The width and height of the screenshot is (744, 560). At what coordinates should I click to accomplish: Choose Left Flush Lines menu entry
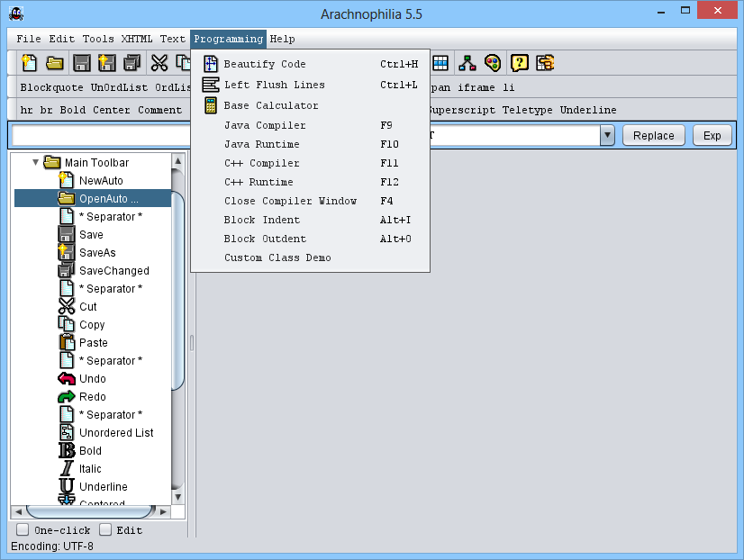[x=311, y=85]
